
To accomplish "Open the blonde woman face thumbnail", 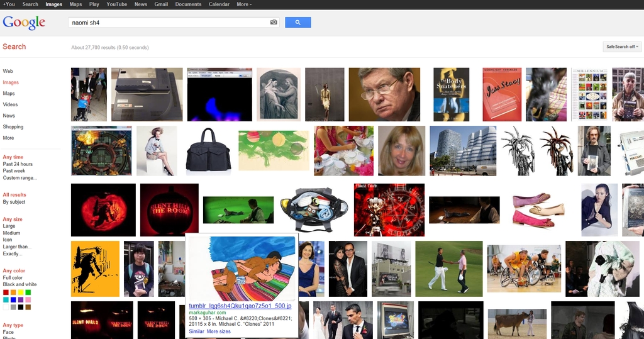I will (402, 151).
